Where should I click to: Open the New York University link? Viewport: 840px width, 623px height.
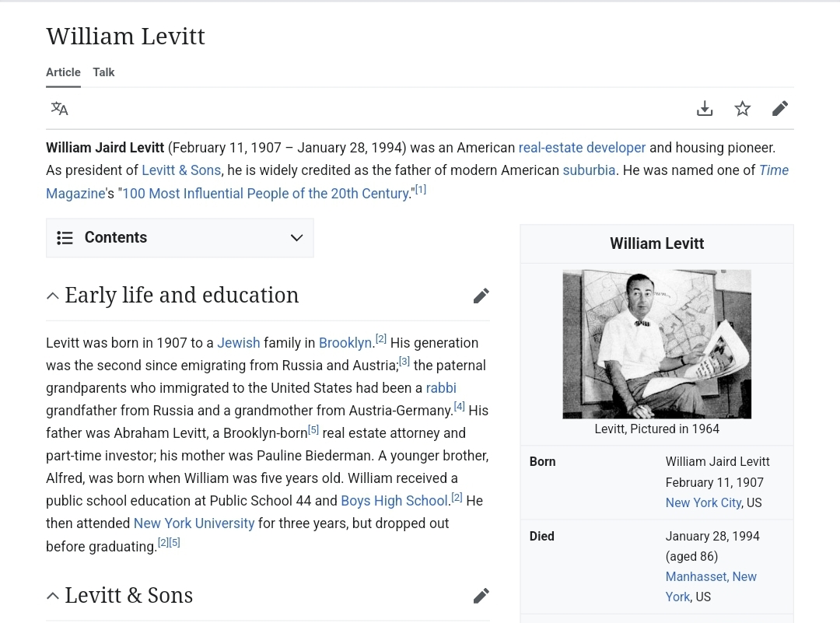(x=194, y=523)
